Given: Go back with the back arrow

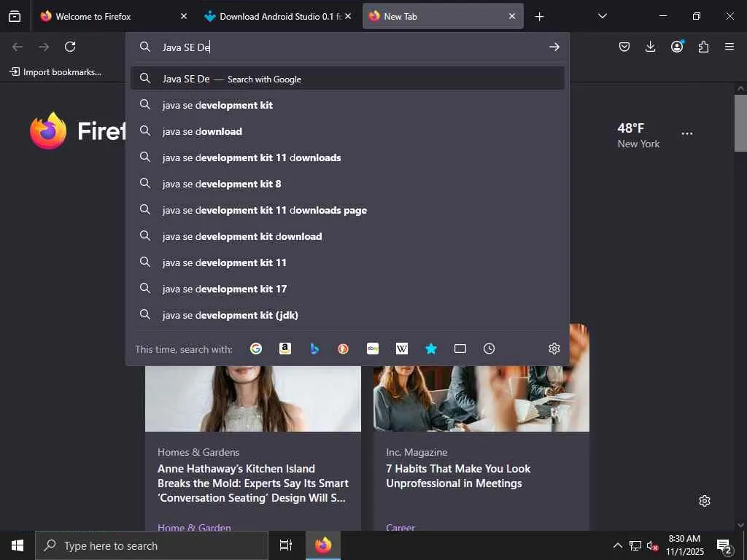Looking at the screenshot, I should click(18, 47).
